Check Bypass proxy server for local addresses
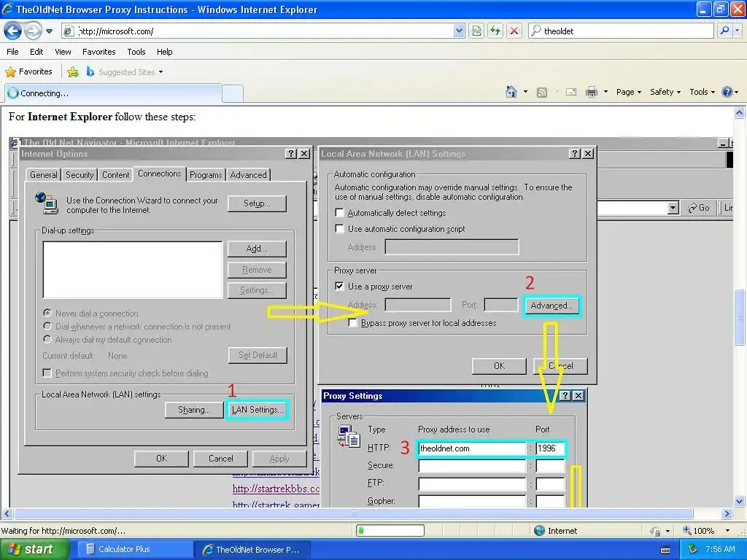 click(x=352, y=323)
